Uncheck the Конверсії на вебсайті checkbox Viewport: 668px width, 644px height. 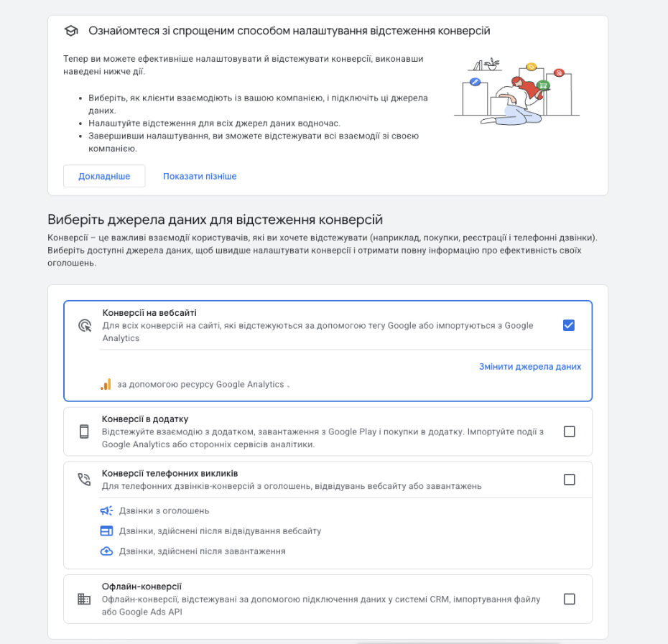pyautogui.click(x=569, y=325)
